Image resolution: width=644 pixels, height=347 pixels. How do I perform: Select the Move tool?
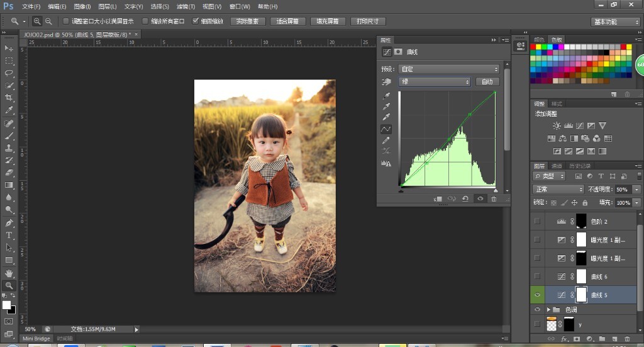click(x=9, y=48)
